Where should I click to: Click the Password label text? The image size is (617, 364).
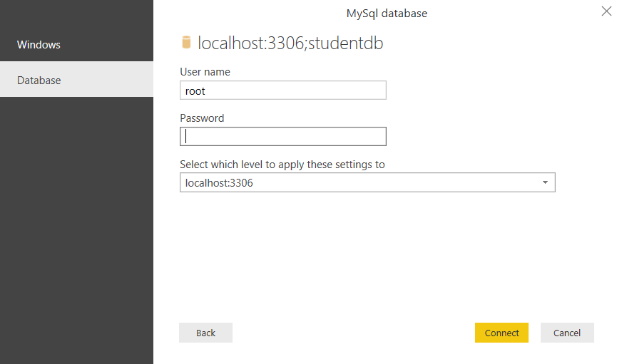point(202,118)
